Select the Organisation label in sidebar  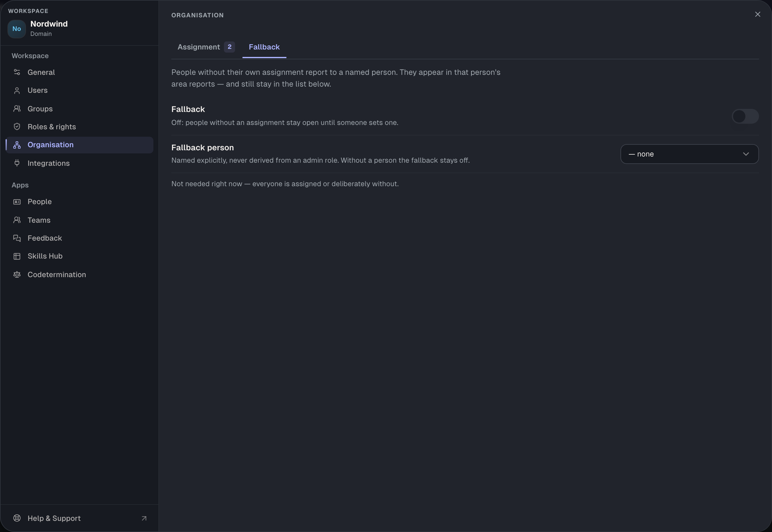coord(51,145)
